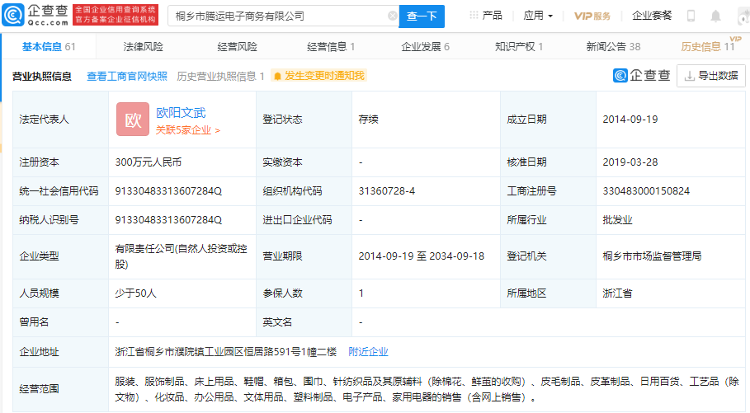
Task: Select 浙江省 region value
Action: tap(618, 293)
